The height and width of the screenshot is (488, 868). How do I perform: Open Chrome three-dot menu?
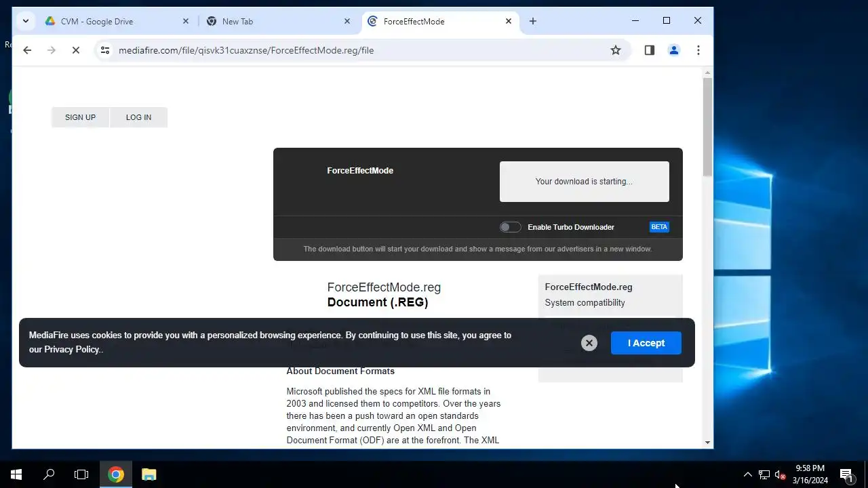click(698, 50)
